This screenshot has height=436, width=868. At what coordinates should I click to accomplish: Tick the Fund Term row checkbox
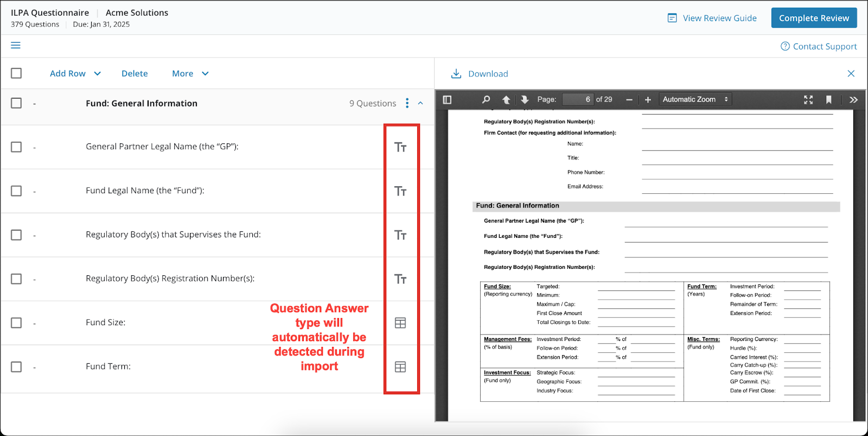click(16, 367)
